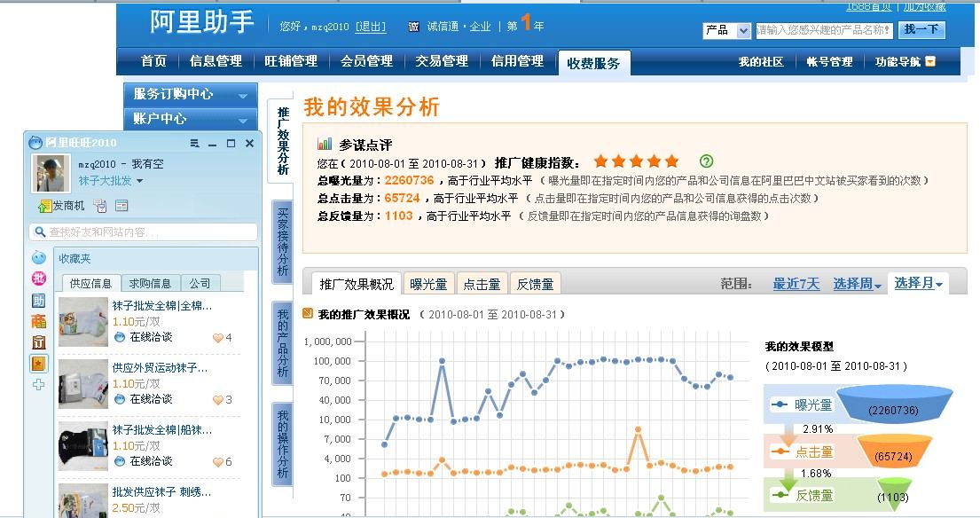
Task: Focus the 查找好友和网站内容 search box
Action: 143,232
